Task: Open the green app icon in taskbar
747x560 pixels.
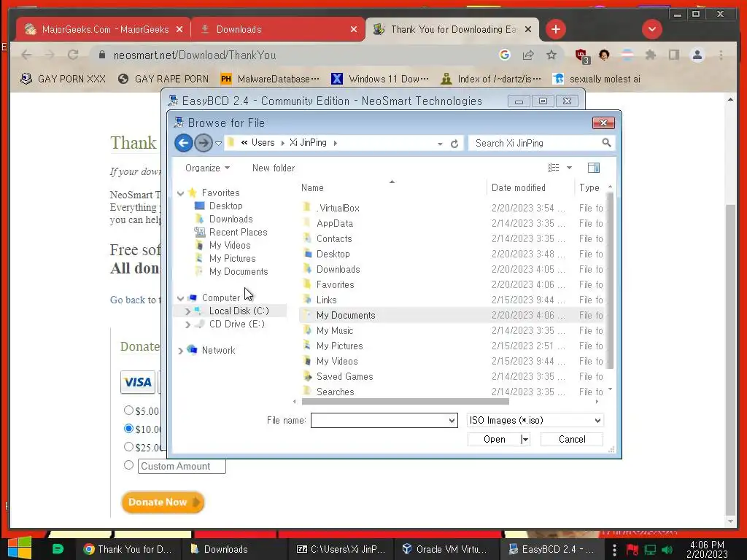Action: [58, 548]
